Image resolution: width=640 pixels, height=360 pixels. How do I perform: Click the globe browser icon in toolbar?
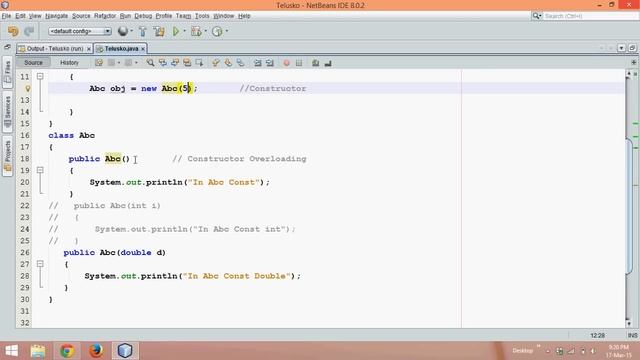coord(122,31)
